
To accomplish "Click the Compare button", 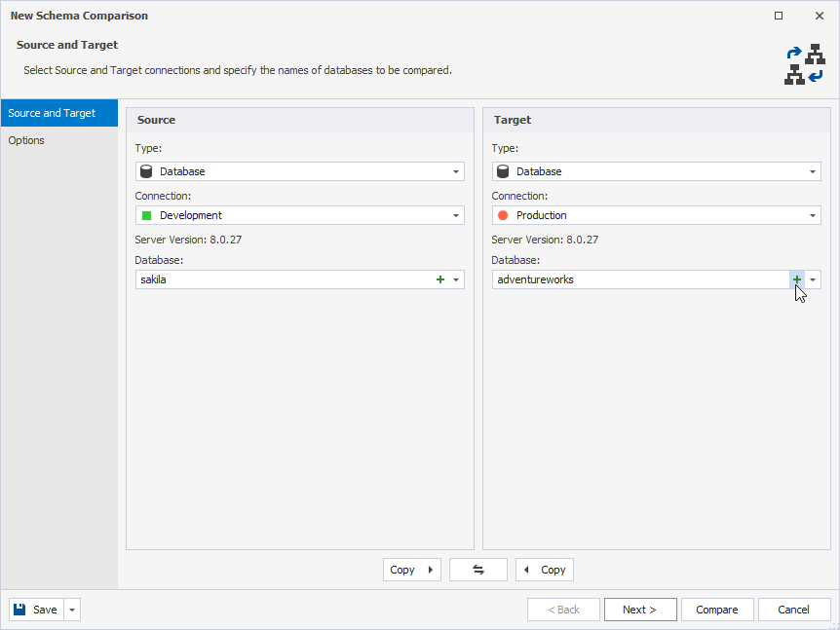I will pyautogui.click(x=717, y=610).
